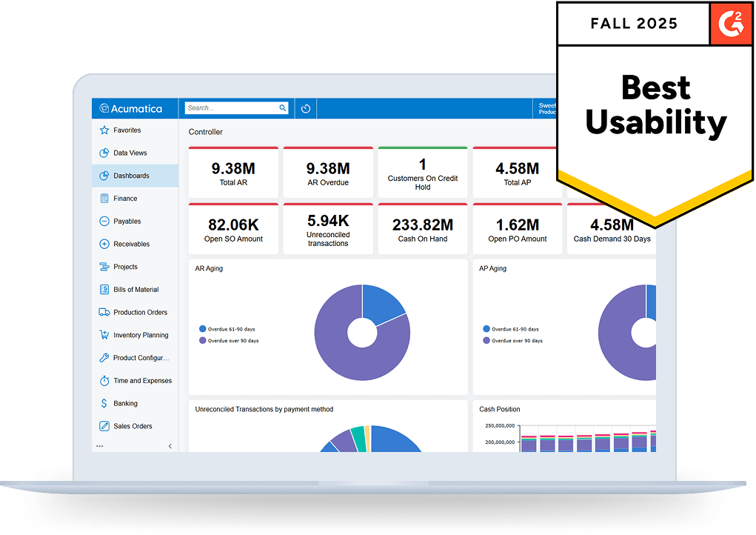This screenshot has height=535, width=756.
Task: Expand more menu items via the ellipsis
Action: pos(100,446)
